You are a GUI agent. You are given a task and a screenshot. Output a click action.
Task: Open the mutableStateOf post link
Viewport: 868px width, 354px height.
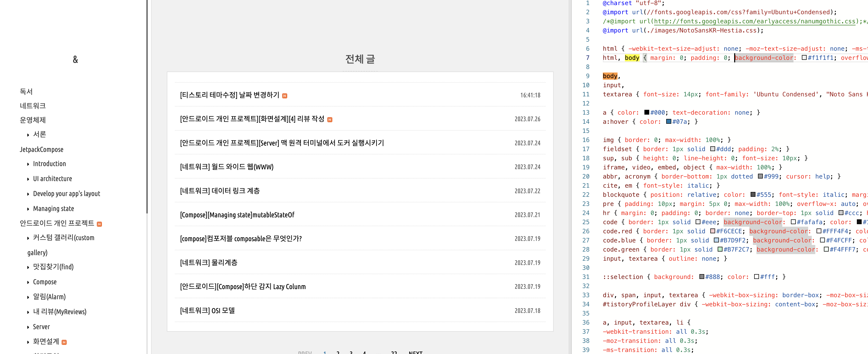point(237,215)
